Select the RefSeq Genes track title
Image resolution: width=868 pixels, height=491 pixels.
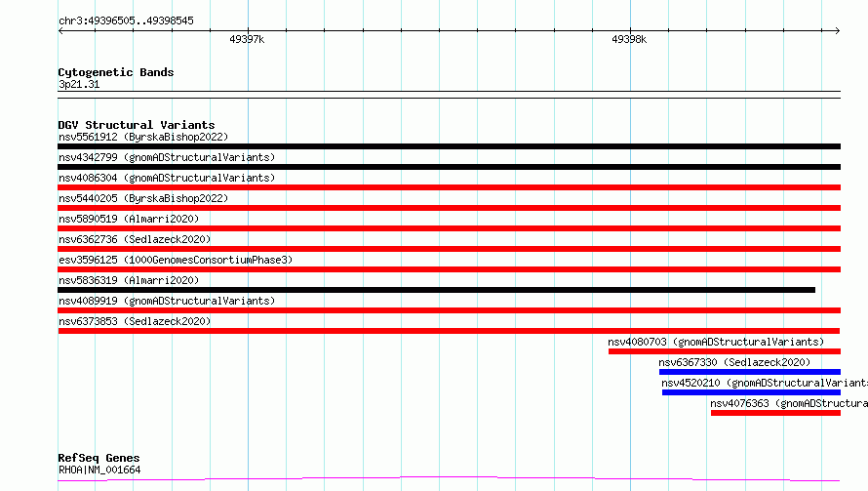pyautogui.click(x=99, y=458)
